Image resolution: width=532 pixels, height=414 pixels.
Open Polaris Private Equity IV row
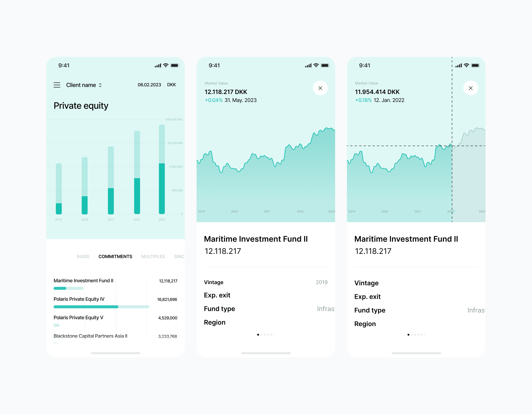tap(79, 299)
